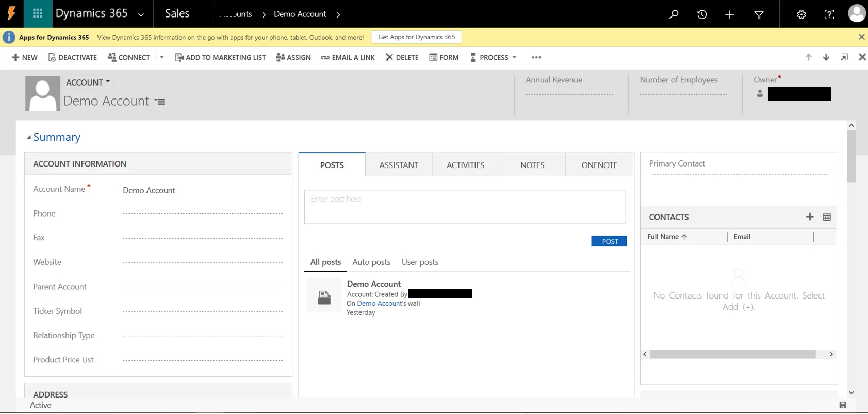Image resolution: width=868 pixels, height=414 pixels.
Task: Click the quick create plus icon
Action: coord(729,15)
